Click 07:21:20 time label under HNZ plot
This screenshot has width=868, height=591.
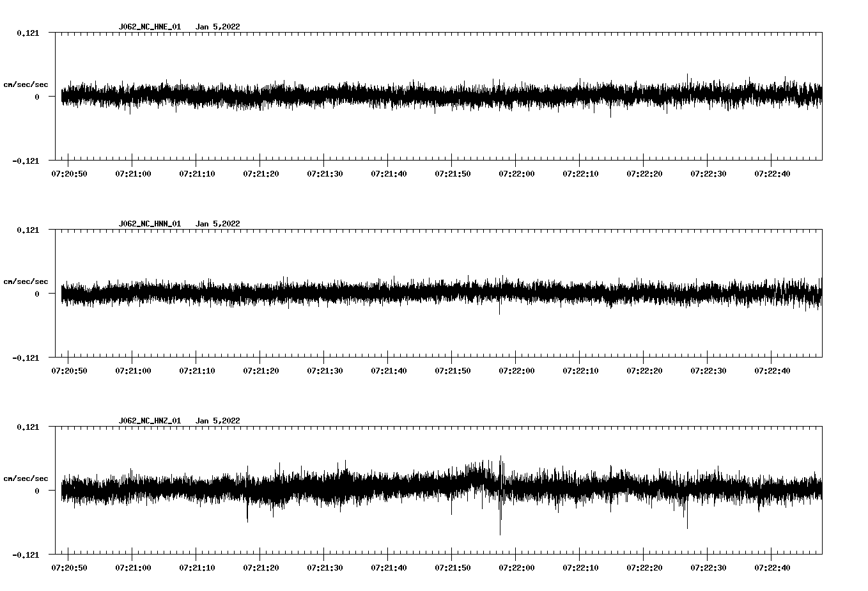click(261, 567)
